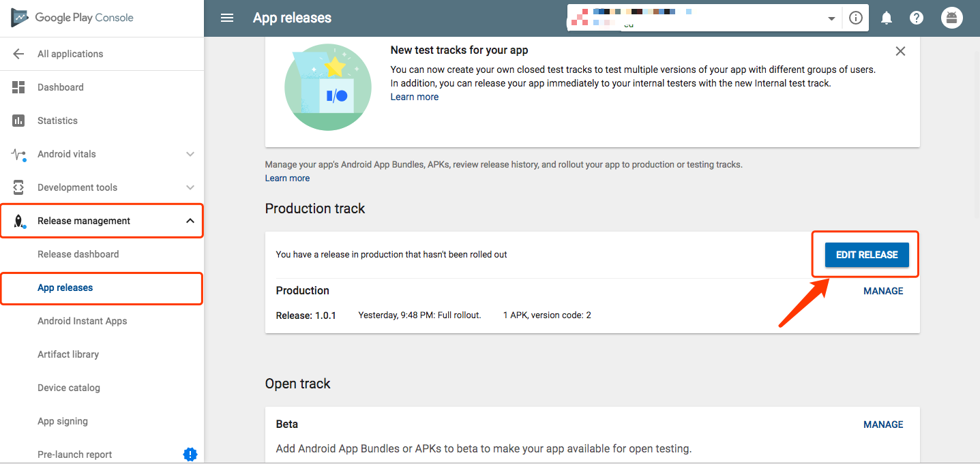Click Android vitals label in sidebar
This screenshot has height=464, width=980.
pos(67,154)
